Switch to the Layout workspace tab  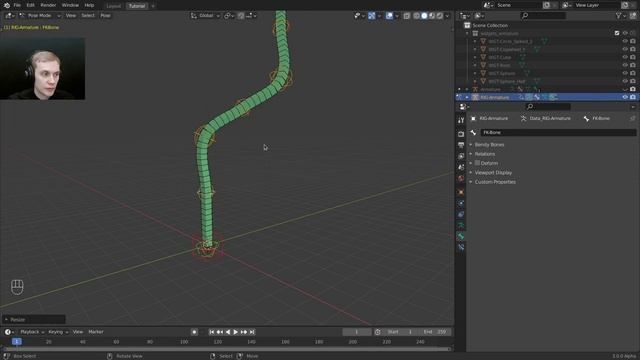tap(113, 6)
